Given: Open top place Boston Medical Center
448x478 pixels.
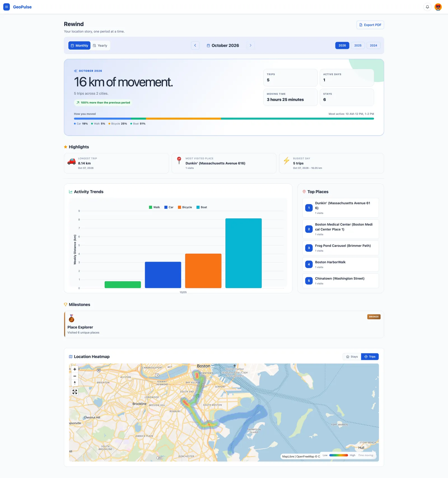Looking at the screenshot, I should 340,229.
